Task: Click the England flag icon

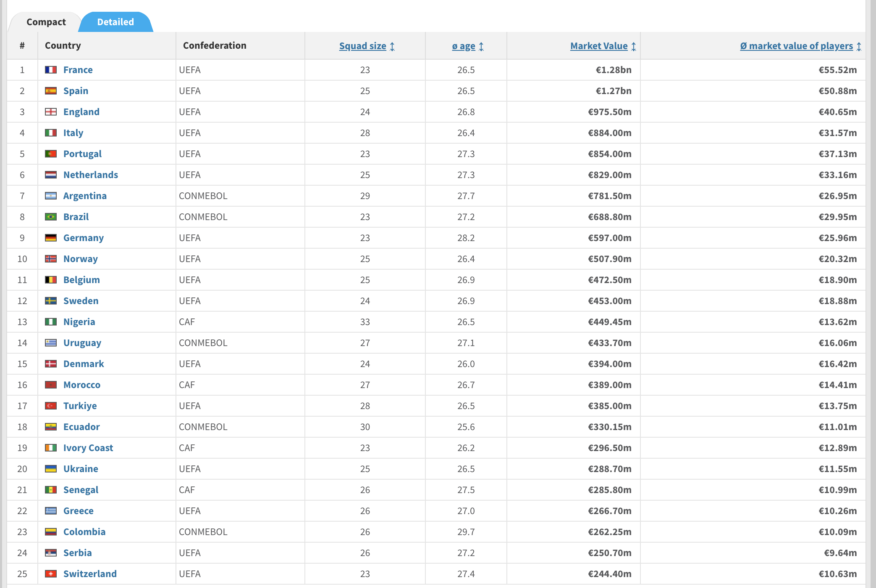Action: pyautogui.click(x=51, y=112)
